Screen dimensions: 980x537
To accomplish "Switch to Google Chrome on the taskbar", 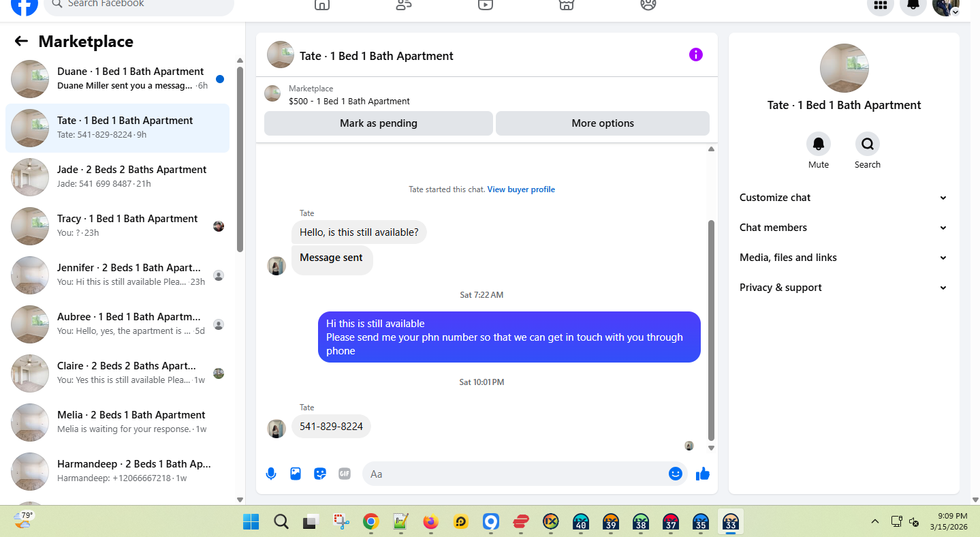I will pyautogui.click(x=370, y=522).
